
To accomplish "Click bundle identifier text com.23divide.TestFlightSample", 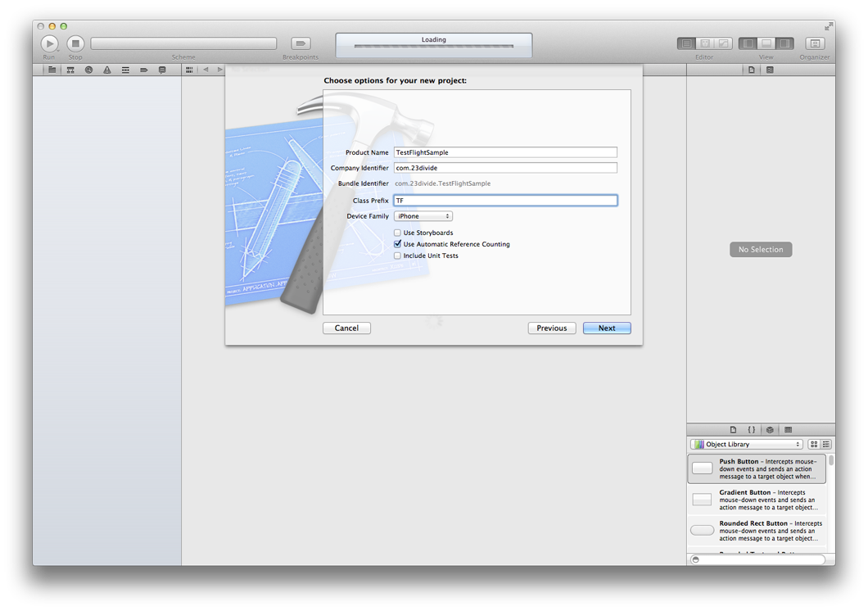I will click(443, 183).
